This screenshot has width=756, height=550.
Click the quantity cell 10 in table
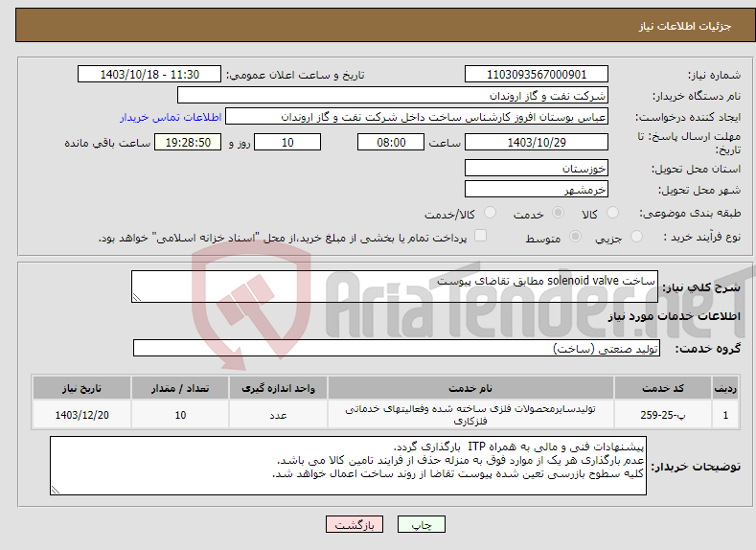click(x=180, y=415)
